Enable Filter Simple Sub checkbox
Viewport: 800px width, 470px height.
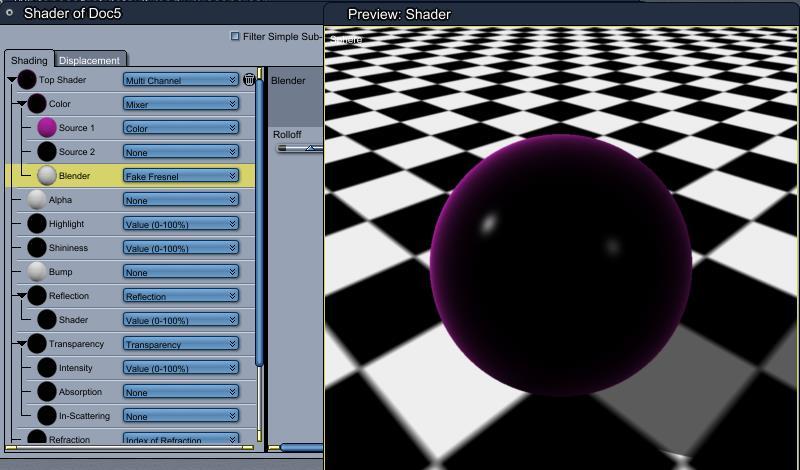click(235, 36)
